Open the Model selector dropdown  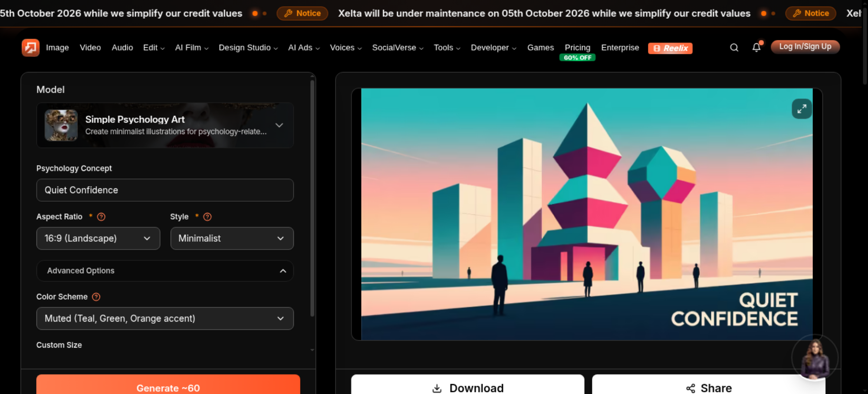165,125
